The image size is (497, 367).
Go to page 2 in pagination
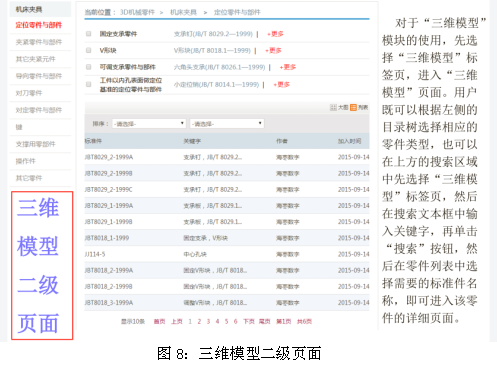click(199, 321)
